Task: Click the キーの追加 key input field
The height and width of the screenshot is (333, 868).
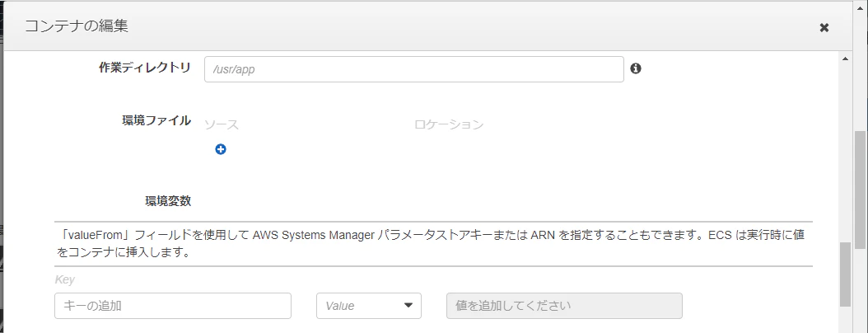Action: coord(173,306)
